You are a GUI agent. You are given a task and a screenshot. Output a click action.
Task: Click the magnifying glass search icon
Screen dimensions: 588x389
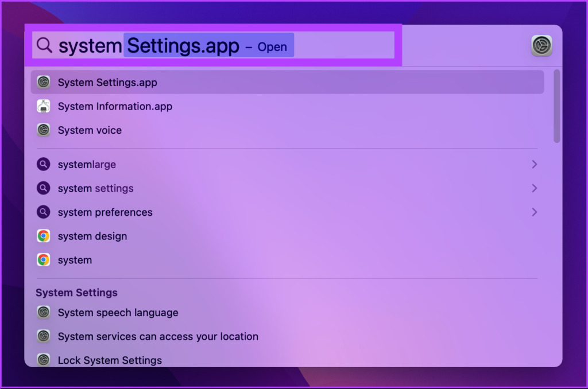tap(44, 45)
